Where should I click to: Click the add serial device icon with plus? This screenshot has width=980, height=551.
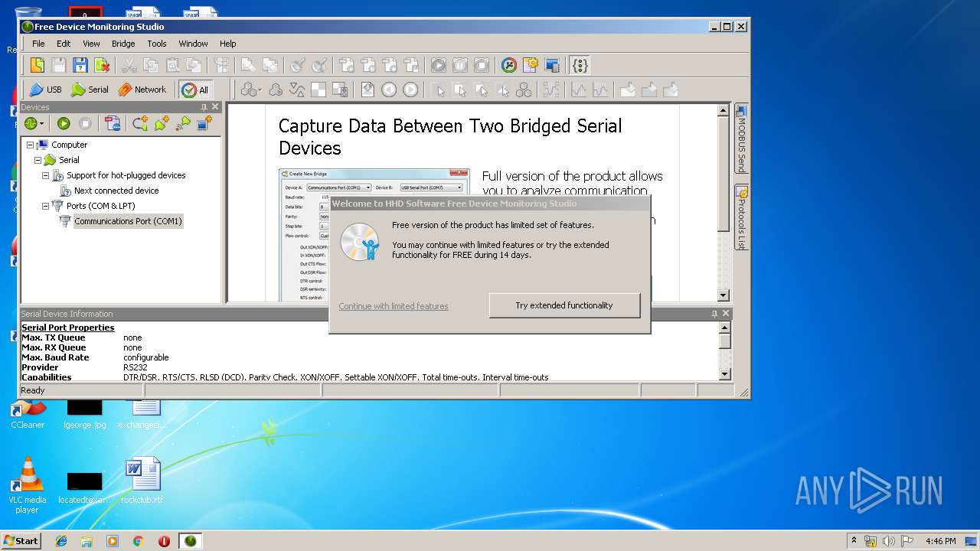tap(162, 123)
